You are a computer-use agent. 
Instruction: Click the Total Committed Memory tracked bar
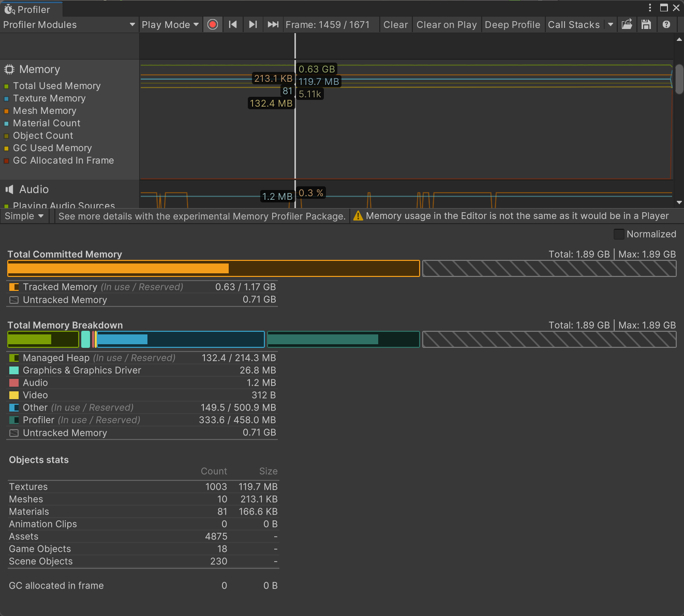[213, 268]
